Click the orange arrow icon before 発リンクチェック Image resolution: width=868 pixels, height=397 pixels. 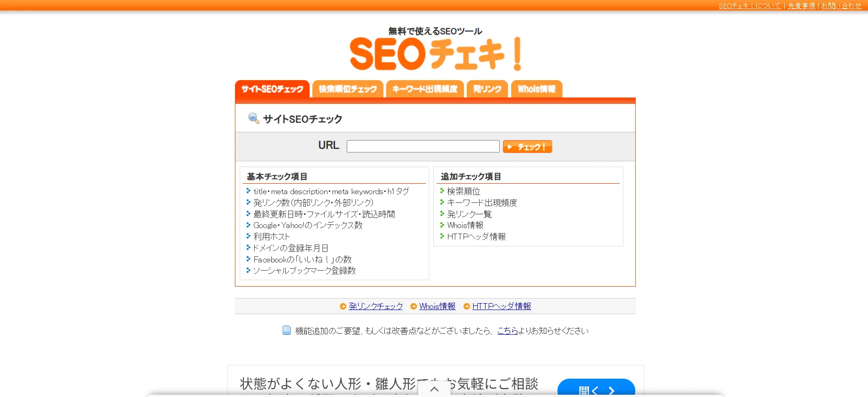pos(343,306)
